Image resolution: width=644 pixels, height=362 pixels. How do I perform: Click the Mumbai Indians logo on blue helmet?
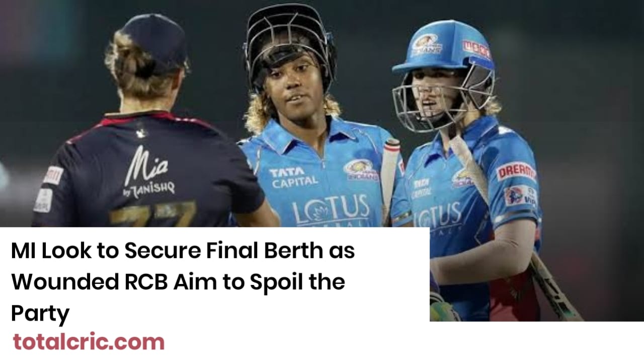427,44
